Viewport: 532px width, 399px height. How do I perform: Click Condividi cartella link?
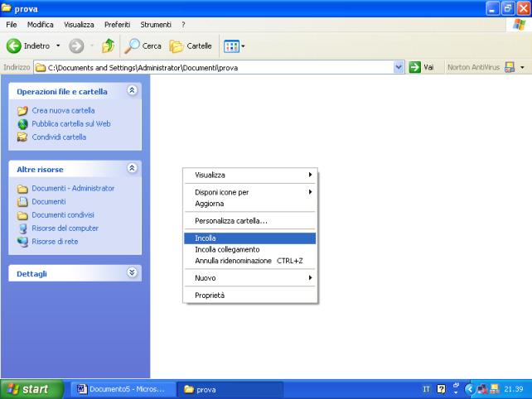tap(59, 137)
